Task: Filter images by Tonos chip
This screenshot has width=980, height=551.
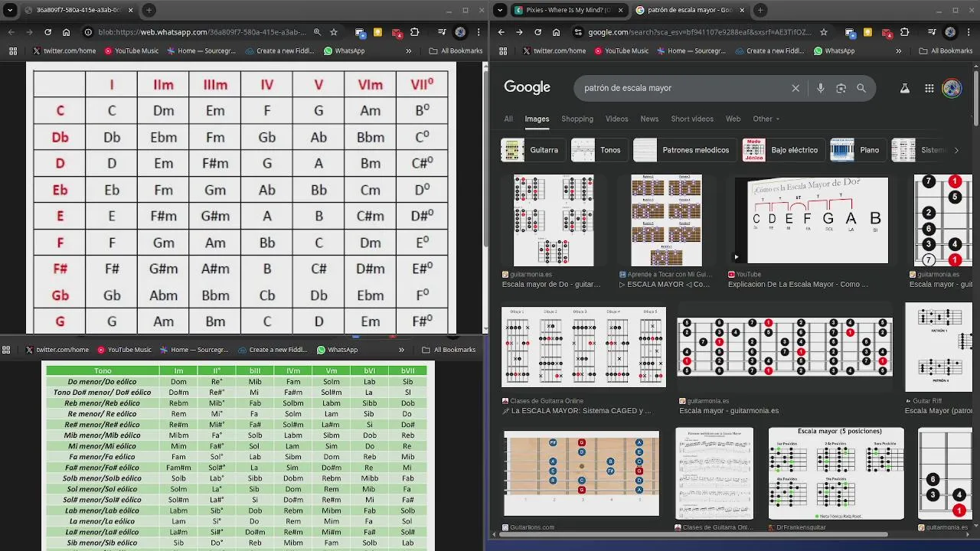Action: click(x=599, y=150)
